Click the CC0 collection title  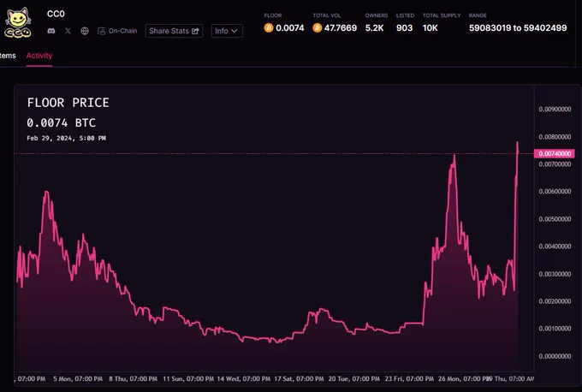56,14
